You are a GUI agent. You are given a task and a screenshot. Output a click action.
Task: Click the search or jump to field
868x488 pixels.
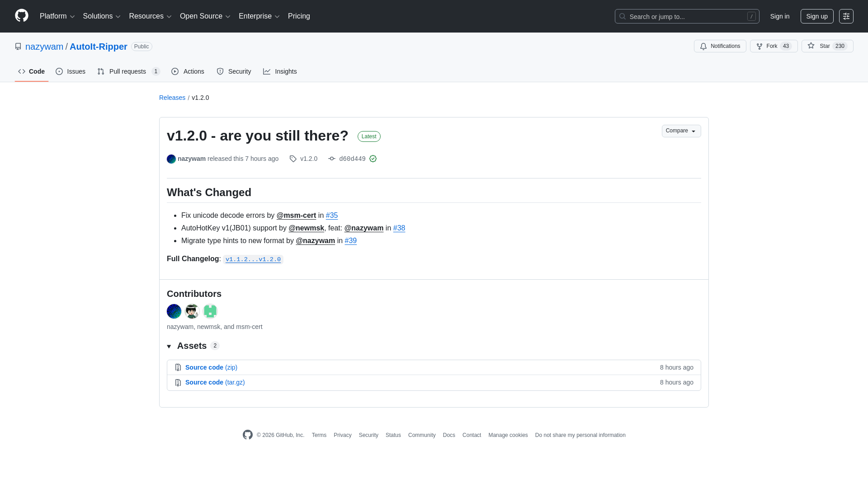(x=687, y=16)
